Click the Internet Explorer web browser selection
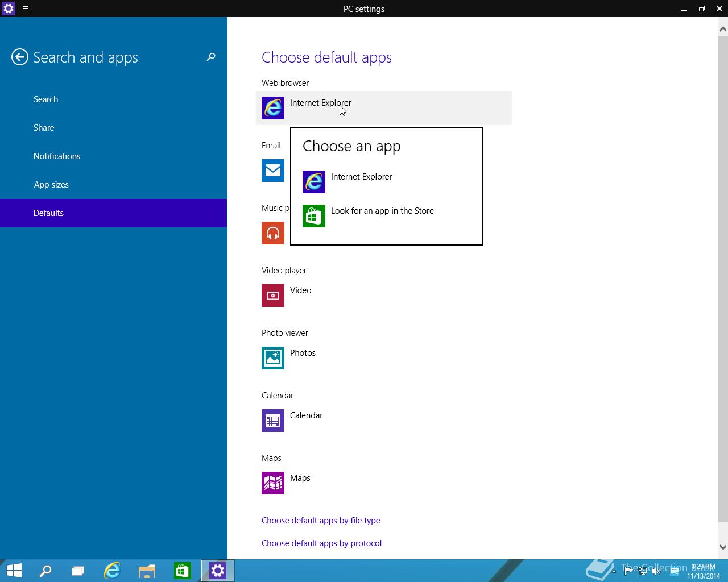The height and width of the screenshot is (582, 728). point(384,108)
